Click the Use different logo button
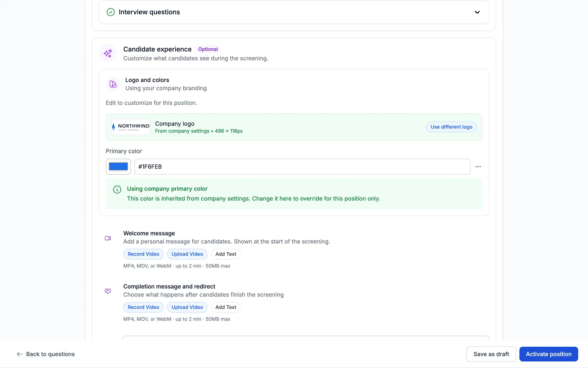588x368 pixels. (451, 127)
